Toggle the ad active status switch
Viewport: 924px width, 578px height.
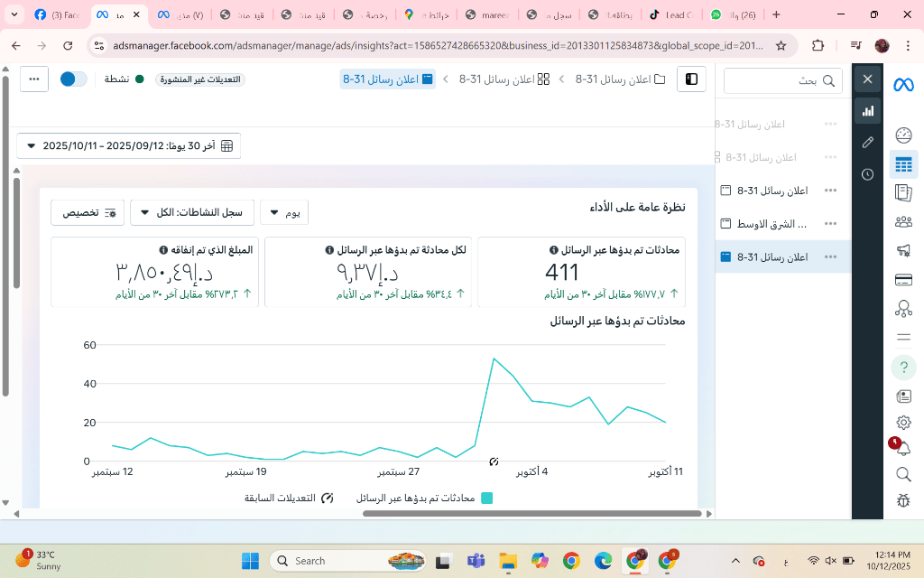coord(74,79)
